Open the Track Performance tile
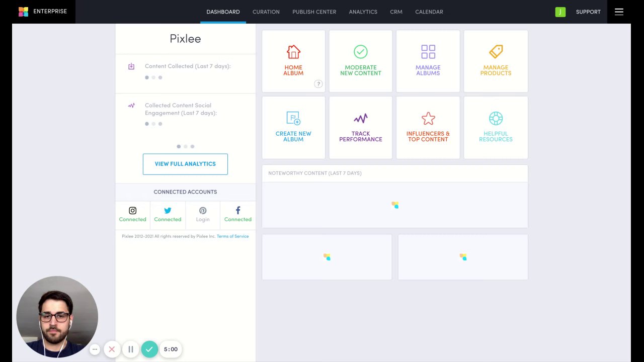Image resolution: width=644 pixels, height=362 pixels. point(361,128)
